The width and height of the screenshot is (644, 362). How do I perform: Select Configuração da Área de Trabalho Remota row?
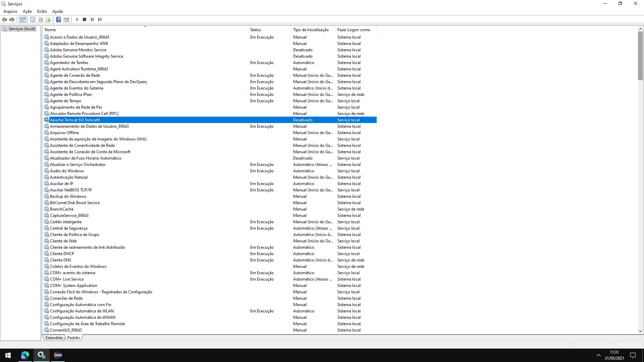(x=210, y=324)
